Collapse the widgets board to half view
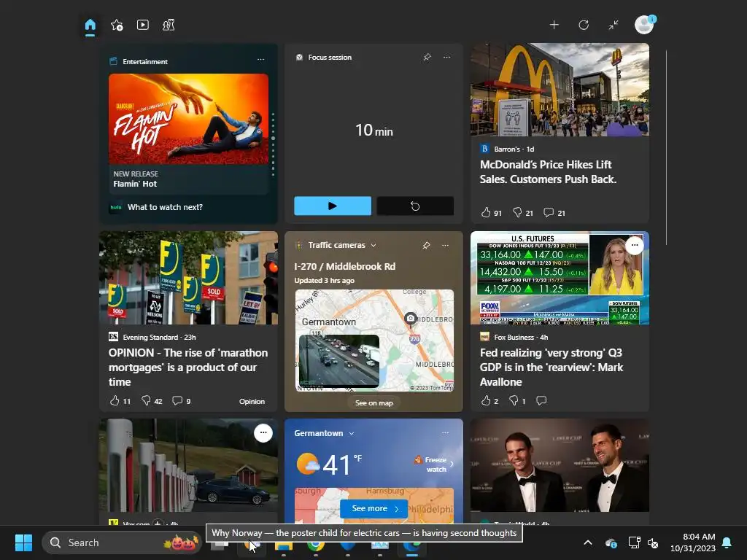The height and width of the screenshot is (560, 747). click(613, 25)
